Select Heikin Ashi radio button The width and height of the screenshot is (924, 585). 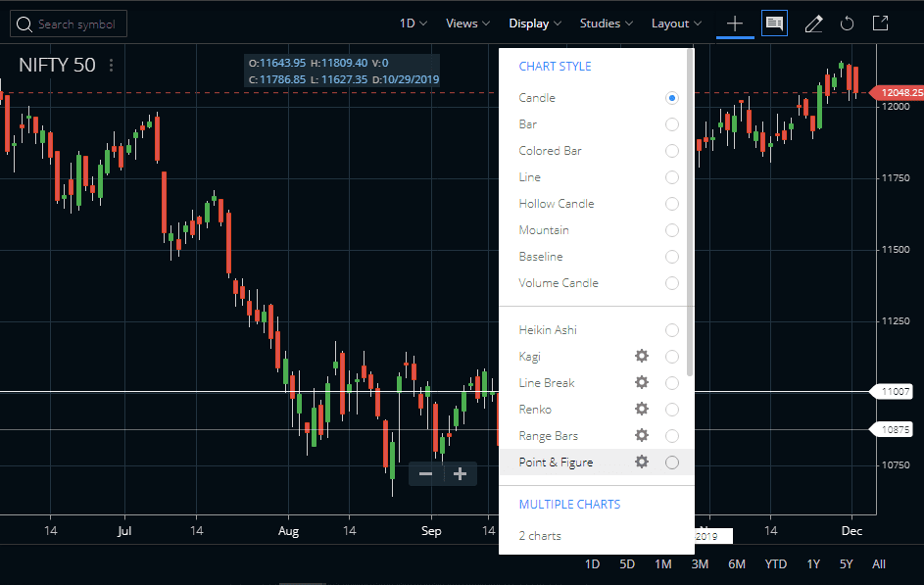[x=672, y=330]
